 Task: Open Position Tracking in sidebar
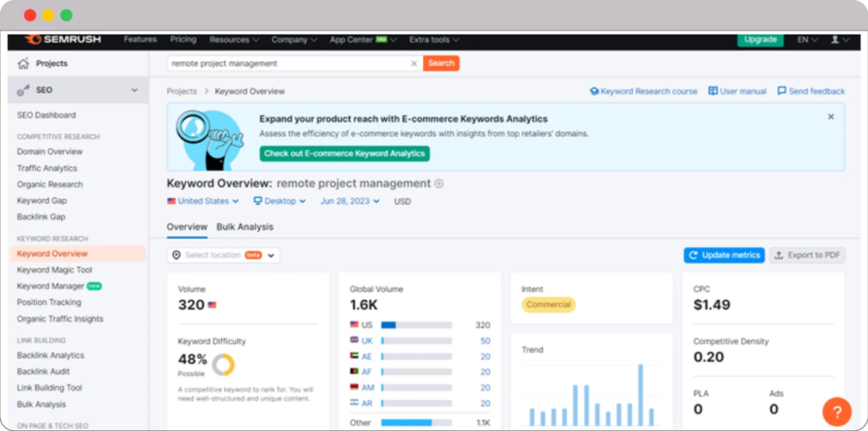[x=48, y=302]
